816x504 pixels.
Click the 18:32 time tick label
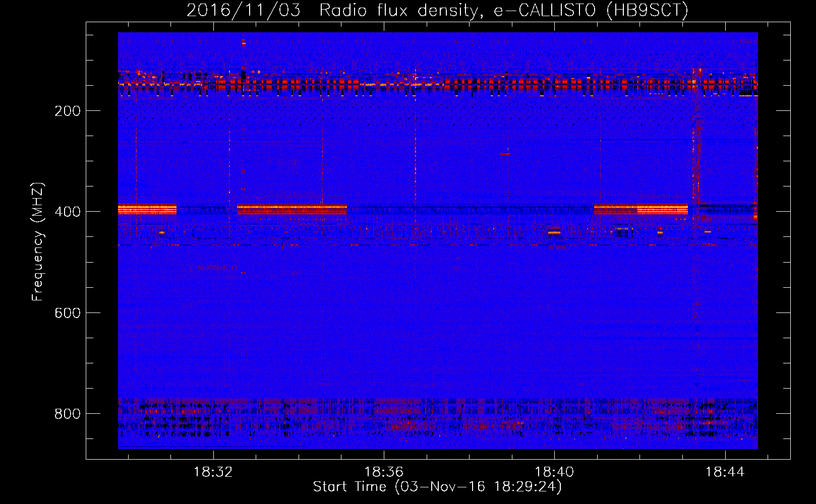coord(213,472)
